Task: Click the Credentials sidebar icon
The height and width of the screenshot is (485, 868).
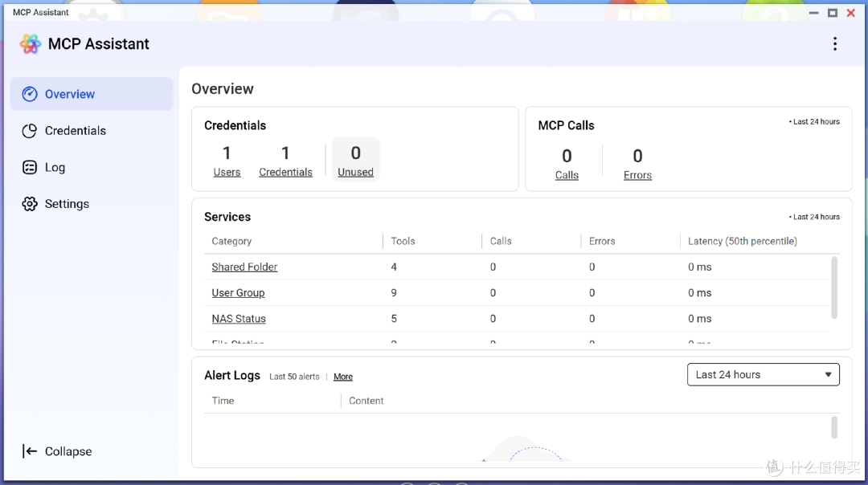Action: click(x=30, y=131)
